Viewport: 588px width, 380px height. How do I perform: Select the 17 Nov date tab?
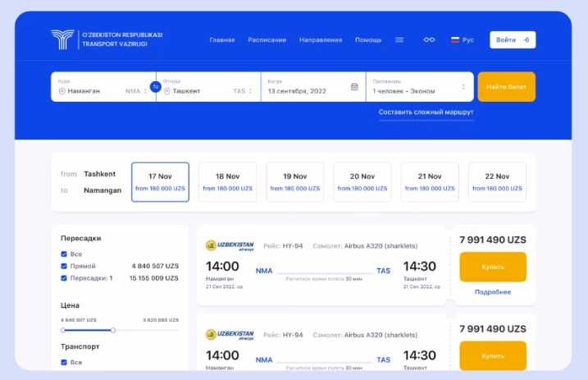point(160,182)
